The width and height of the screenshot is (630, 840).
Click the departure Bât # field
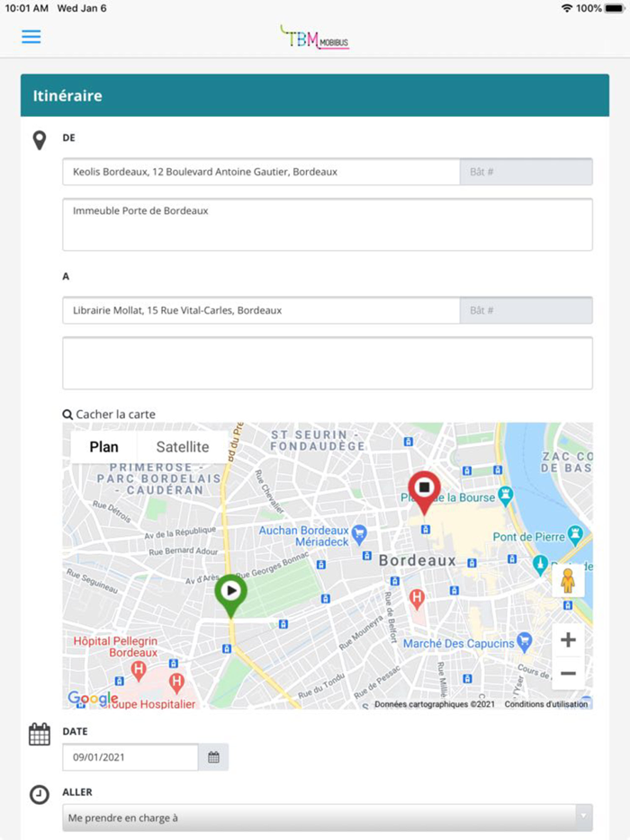[526, 172]
